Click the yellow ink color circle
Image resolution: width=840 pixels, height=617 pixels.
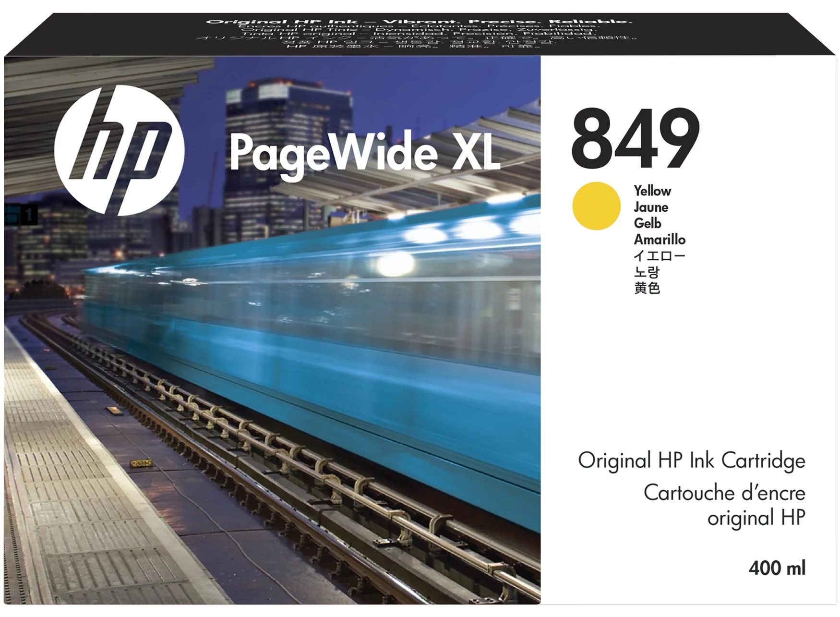[x=596, y=206]
